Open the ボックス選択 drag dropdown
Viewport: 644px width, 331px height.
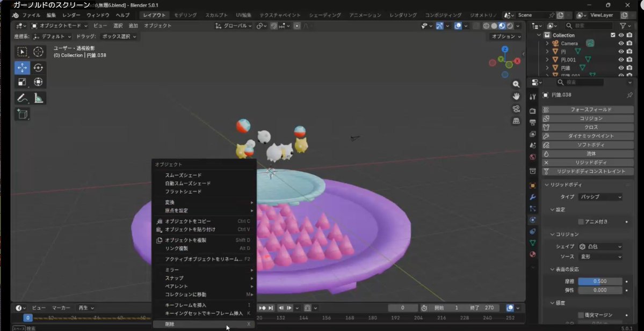119,36
